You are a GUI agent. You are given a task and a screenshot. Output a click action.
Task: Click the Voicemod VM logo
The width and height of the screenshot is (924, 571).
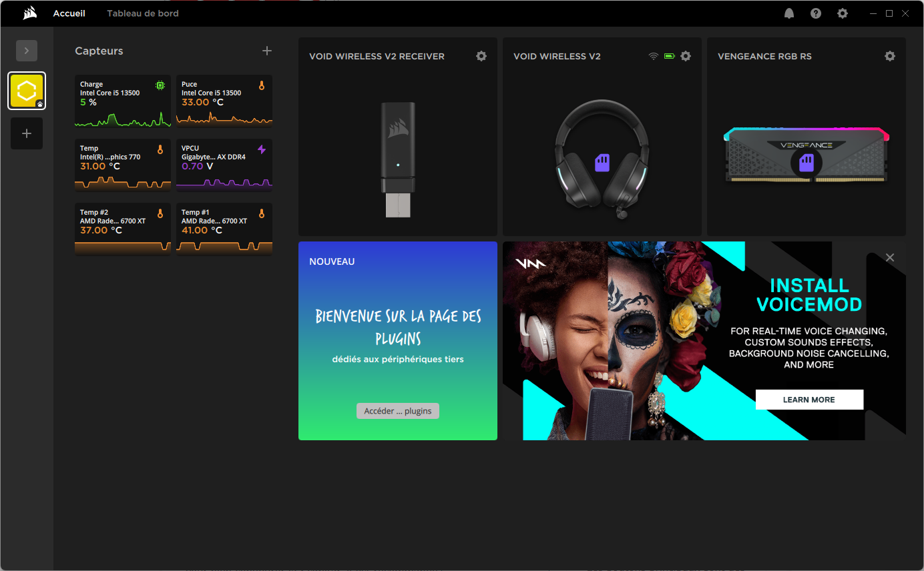point(531,263)
